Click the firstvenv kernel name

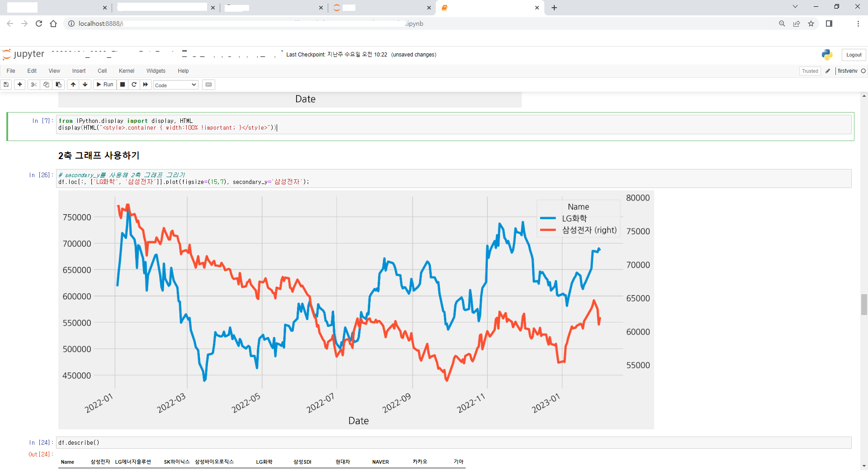(x=847, y=71)
